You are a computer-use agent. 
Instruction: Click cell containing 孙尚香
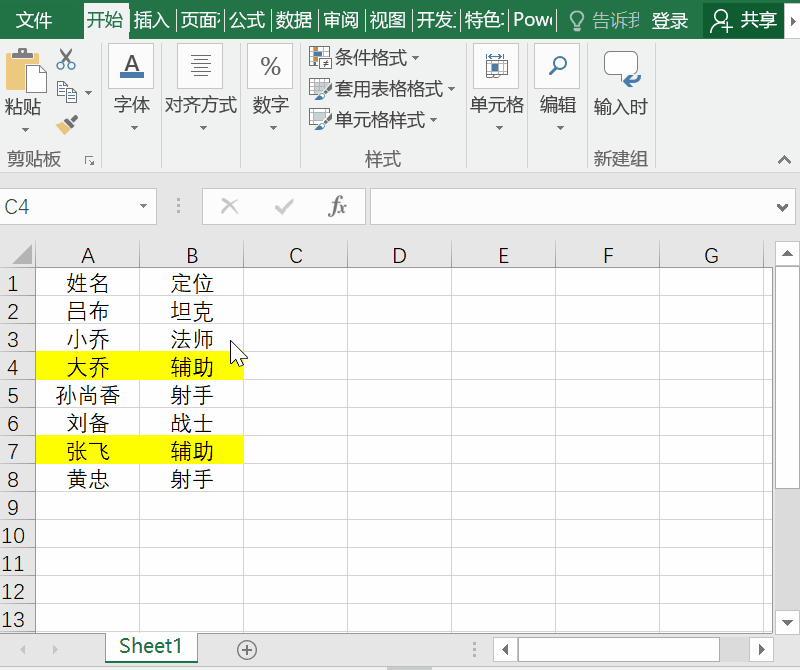88,395
